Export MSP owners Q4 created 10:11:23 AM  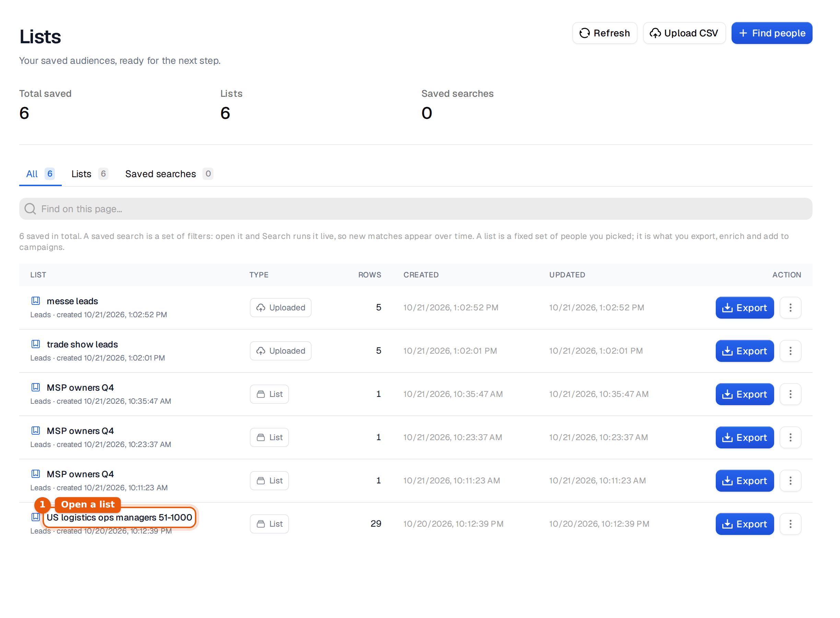point(744,481)
